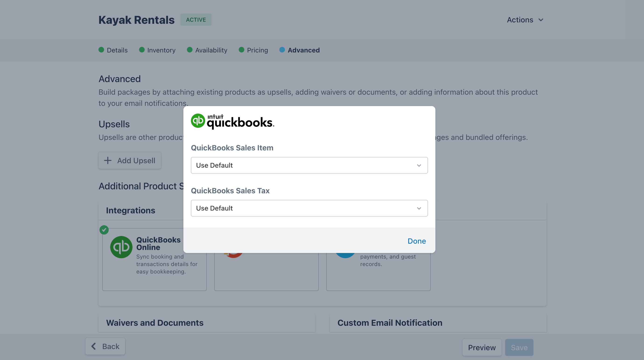Click Done to close QuickBooks dialog

coord(416,241)
